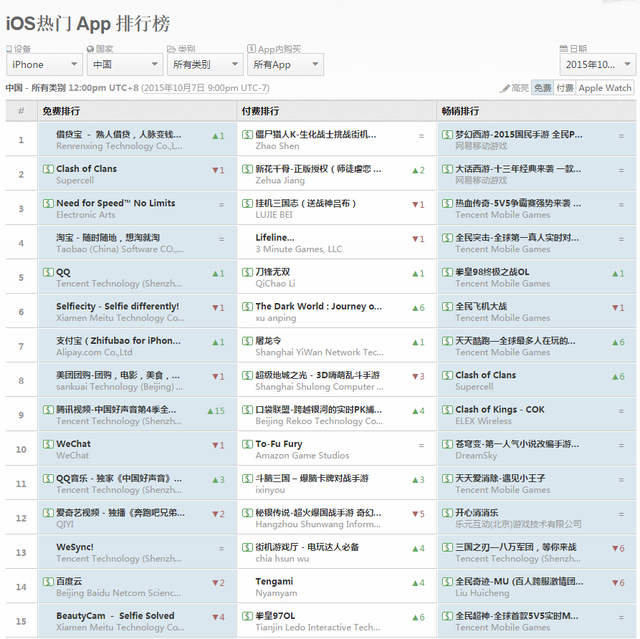
Task: Toggle the 免费 column button
Action: pyautogui.click(x=542, y=88)
